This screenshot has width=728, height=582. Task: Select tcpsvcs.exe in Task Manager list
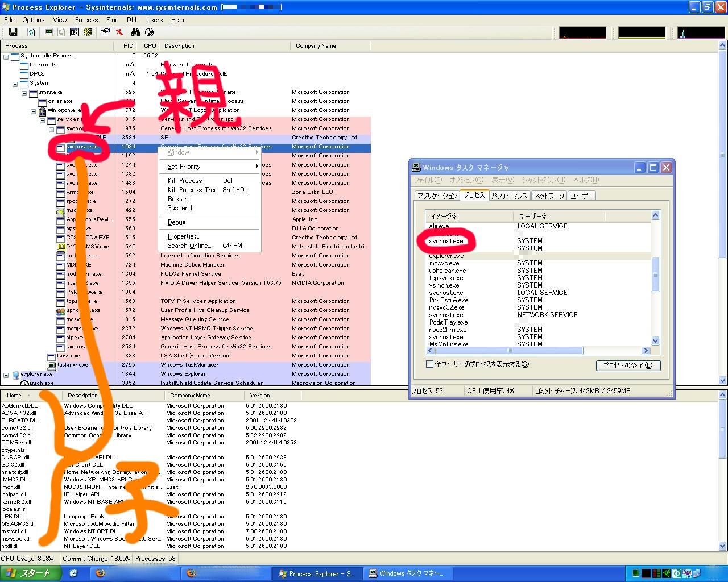pyautogui.click(x=446, y=278)
